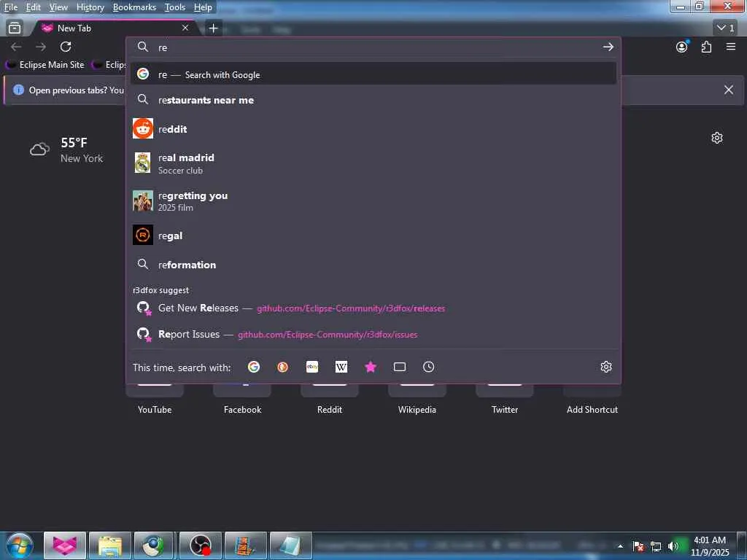Open the Windows Start orb
The width and height of the screenshot is (747, 560).
pyautogui.click(x=20, y=545)
